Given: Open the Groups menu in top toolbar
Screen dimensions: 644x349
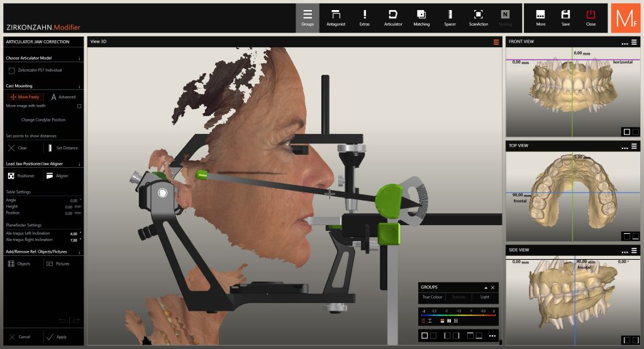Looking at the screenshot, I should pos(308,17).
